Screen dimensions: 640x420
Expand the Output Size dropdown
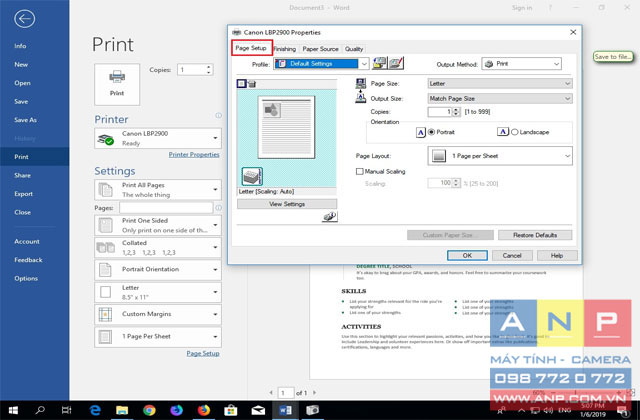(x=567, y=98)
